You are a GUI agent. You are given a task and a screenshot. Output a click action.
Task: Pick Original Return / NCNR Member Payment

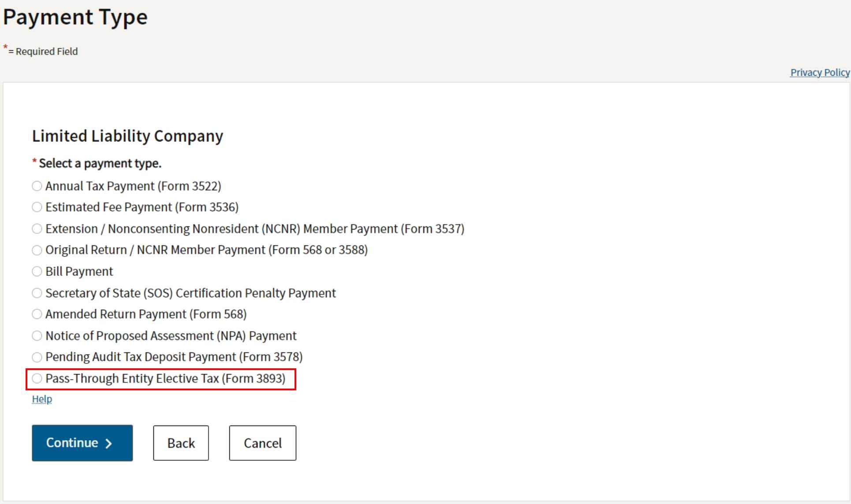point(37,250)
